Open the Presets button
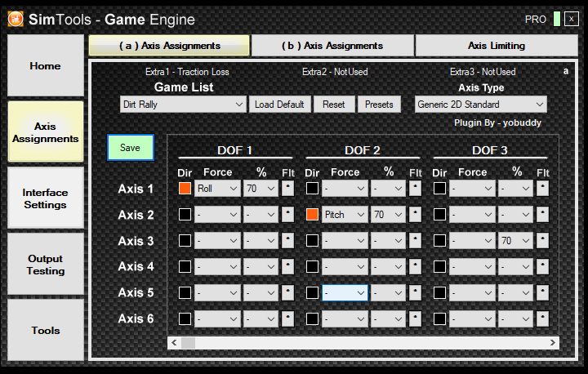Screen dimensions: 588x374 379,105
